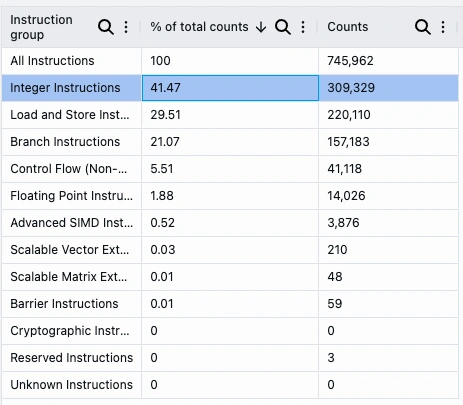Search the Instruction group column

pos(106,27)
